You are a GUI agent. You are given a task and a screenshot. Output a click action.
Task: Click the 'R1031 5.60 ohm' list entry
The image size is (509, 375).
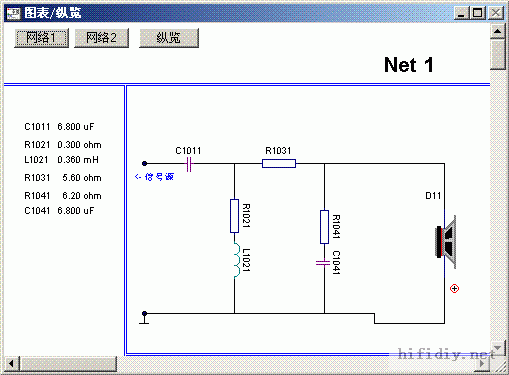(63, 178)
